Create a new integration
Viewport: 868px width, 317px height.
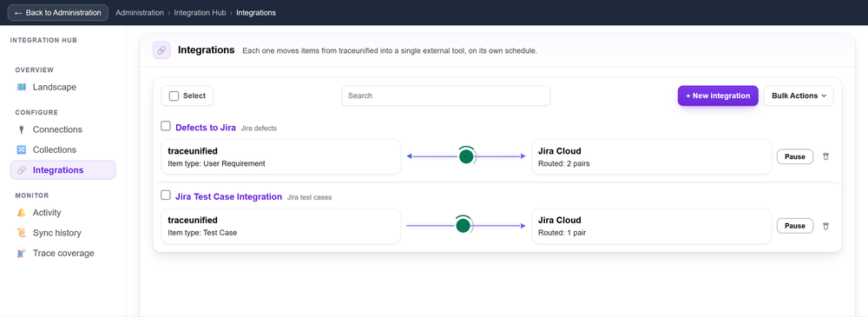[718, 96]
